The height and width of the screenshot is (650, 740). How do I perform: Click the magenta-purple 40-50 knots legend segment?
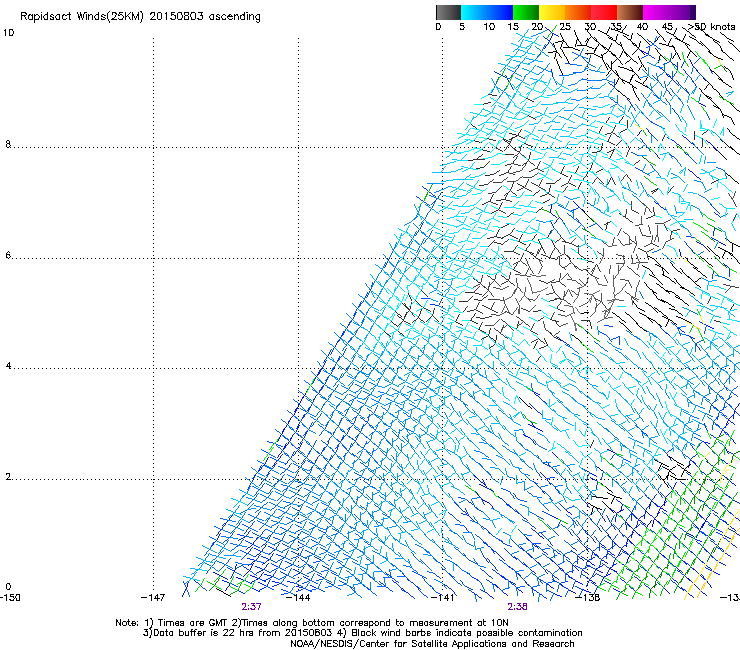point(669,12)
